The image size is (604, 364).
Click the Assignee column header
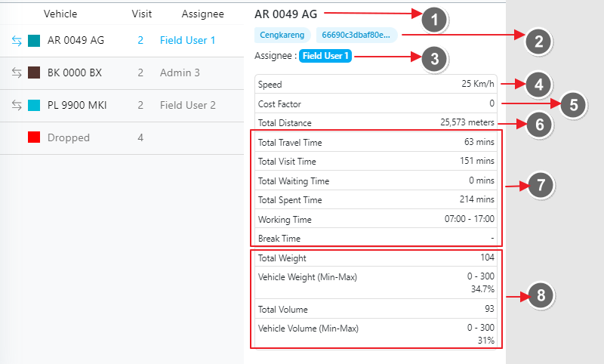click(203, 14)
